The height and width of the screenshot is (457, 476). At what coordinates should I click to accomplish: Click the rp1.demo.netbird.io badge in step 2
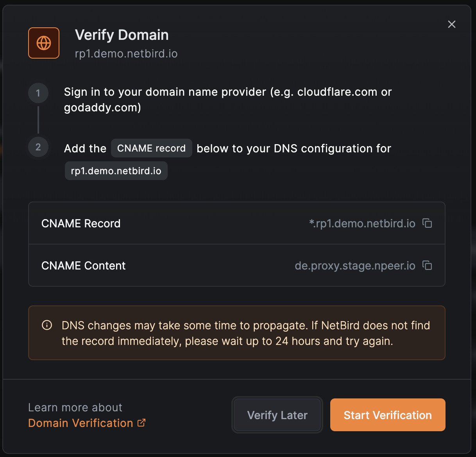pyautogui.click(x=116, y=171)
